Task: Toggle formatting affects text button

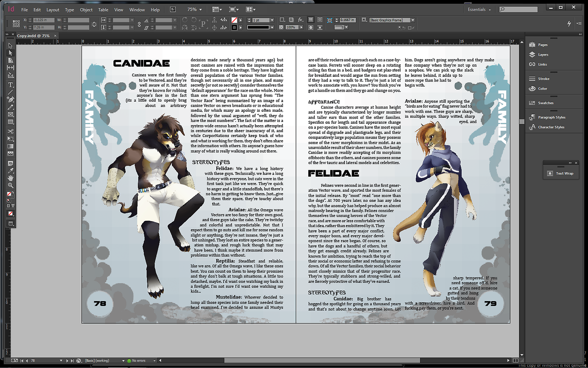Action: click(x=13, y=206)
